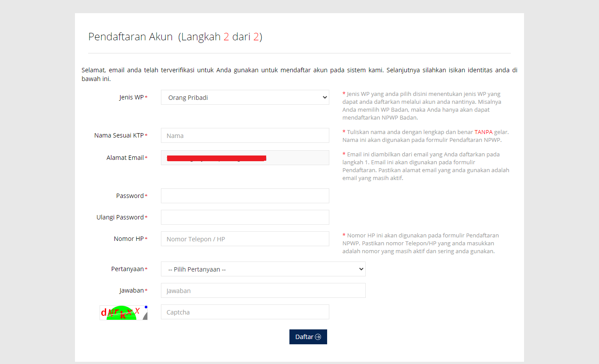Click the red 'TANPA' word in hint
Viewport: 599px width, 364px height.
484,132
